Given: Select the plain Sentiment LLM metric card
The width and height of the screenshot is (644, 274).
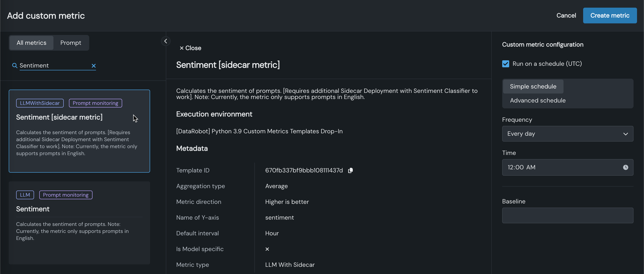Looking at the screenshot, I should pyautogui.click(x=79, y=223).
